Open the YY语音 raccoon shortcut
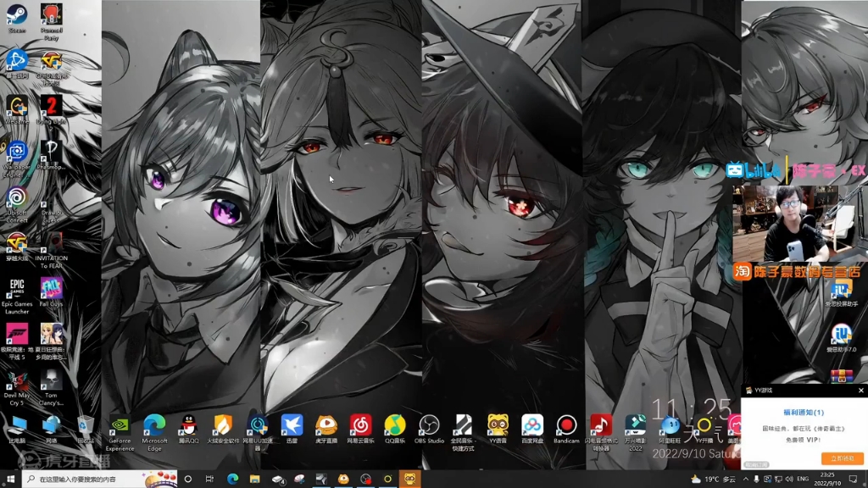The image size is (868, 488). [x=498, y=430]
